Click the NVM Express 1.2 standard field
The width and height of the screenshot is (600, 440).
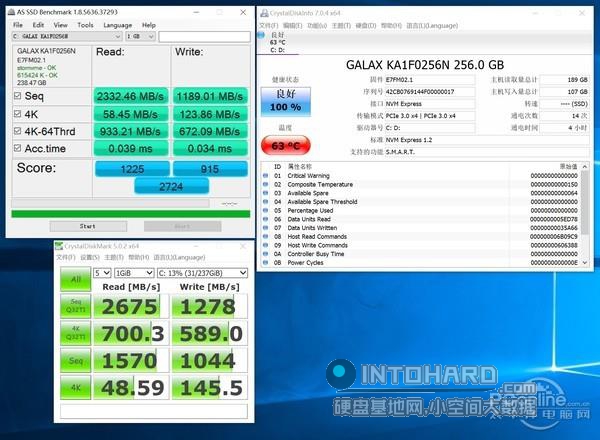click(487, 140)
